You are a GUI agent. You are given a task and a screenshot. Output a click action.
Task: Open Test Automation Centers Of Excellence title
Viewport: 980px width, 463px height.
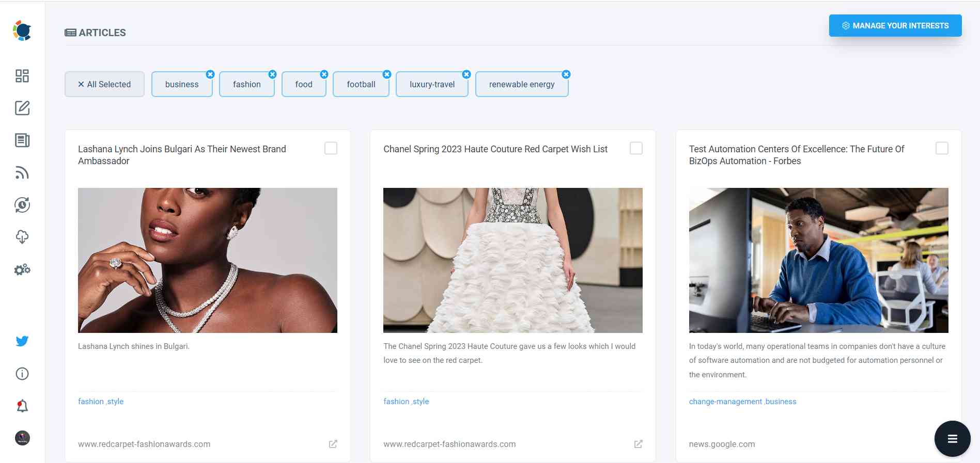click(797, 155)
